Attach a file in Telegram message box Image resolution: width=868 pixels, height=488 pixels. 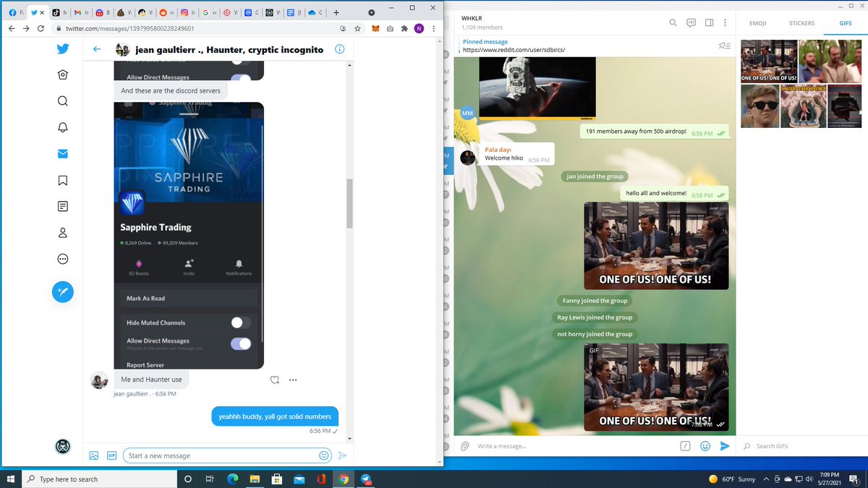pyautogui.click(x=464, y=446)
